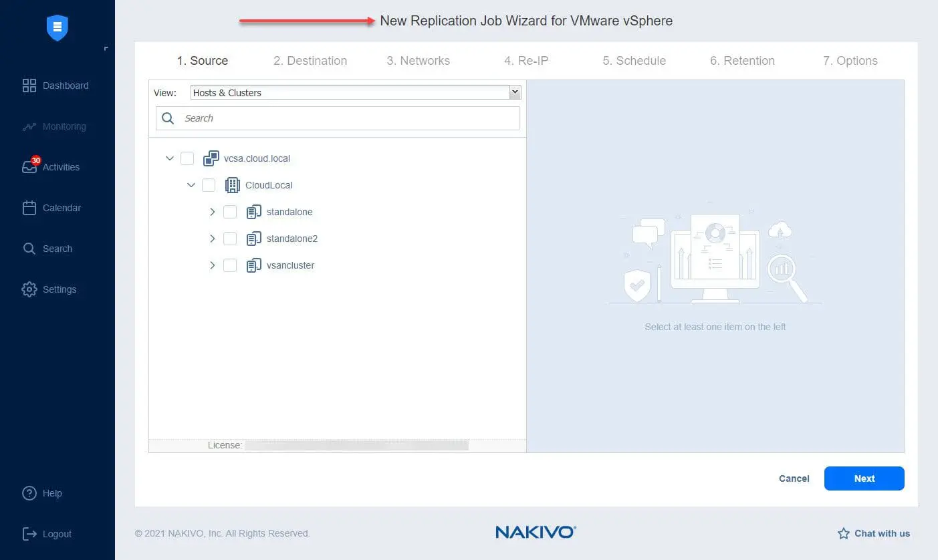
Task: Check the vcsa.cloud.local checkbox
Action: [x=187, y=158]
